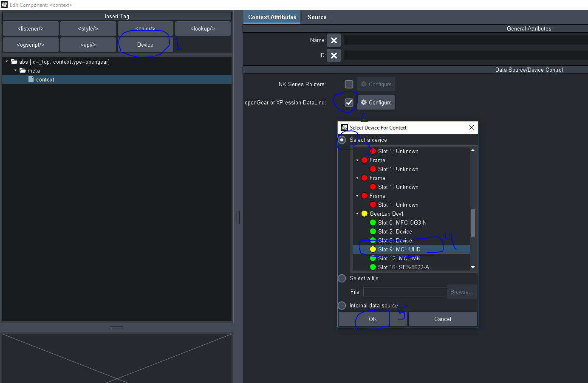
Task: Choose the Select a device radio option
Action: coord(342,140)
